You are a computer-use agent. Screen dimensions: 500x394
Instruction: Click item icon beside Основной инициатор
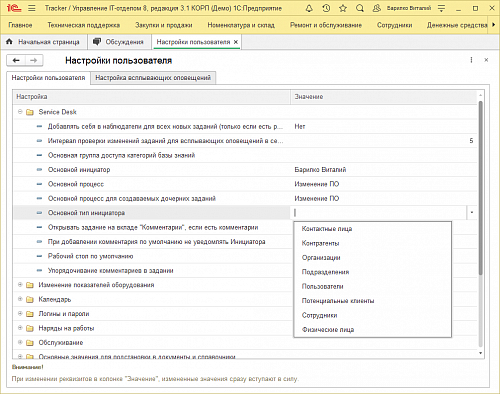tap(39, 170)
